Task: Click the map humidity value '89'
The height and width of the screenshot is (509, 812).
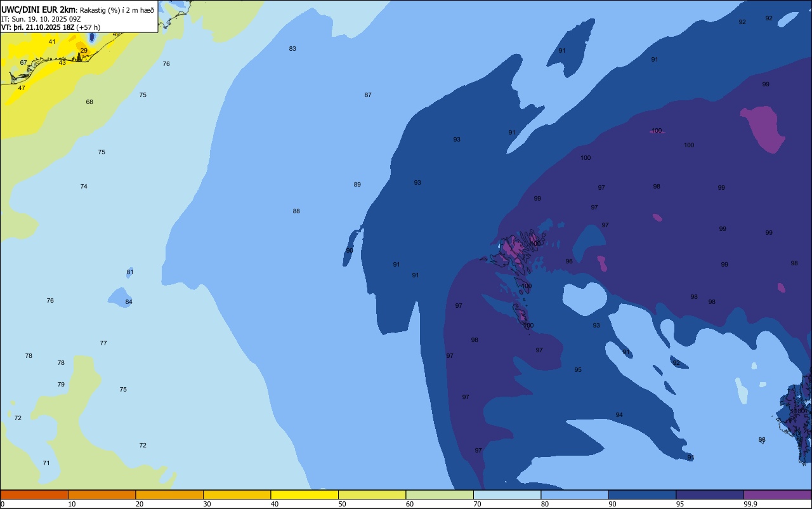Action: click(x=357, y=185)
